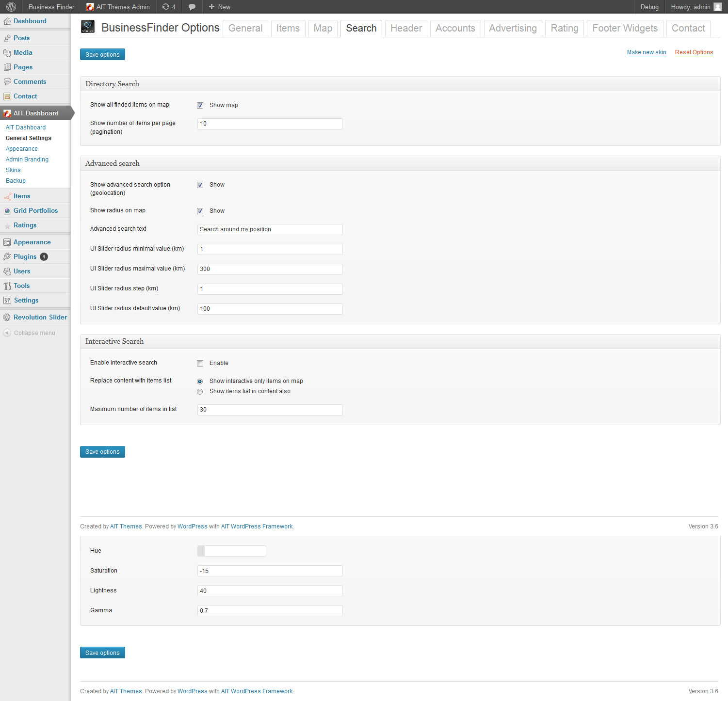Viewport: 728px width, 701px height.
Task: Select Show items list in content also
Action: [200, 392]
